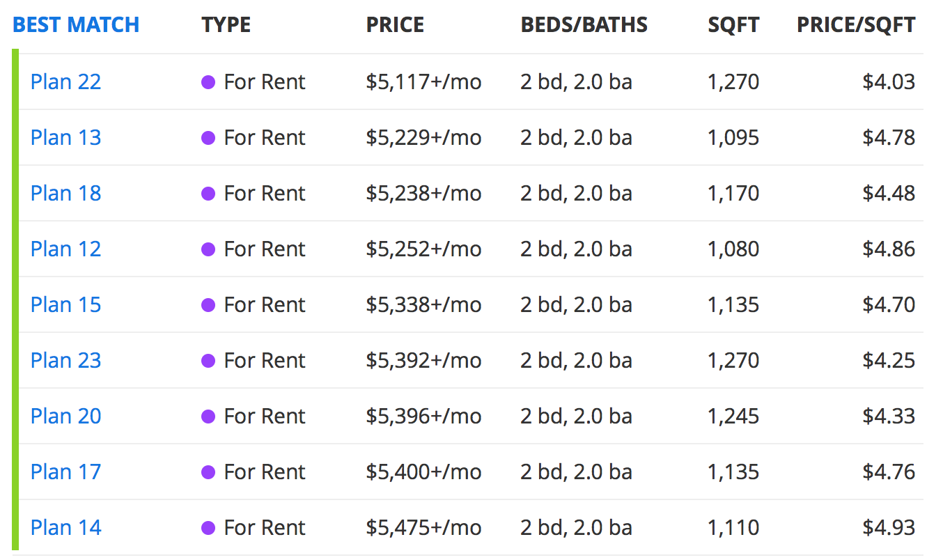Click the purple status dot for Plan 14
The image size is (943, 560).
click(208, 529)
